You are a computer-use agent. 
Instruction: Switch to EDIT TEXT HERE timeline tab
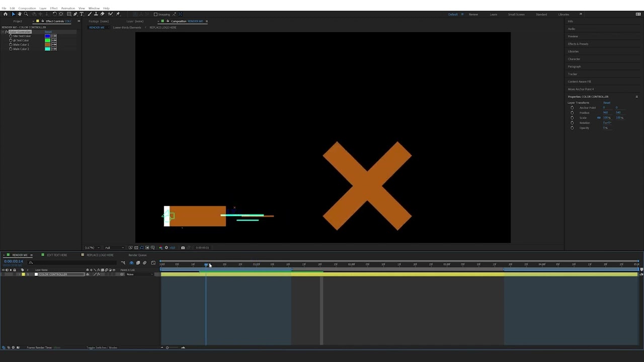57,255
